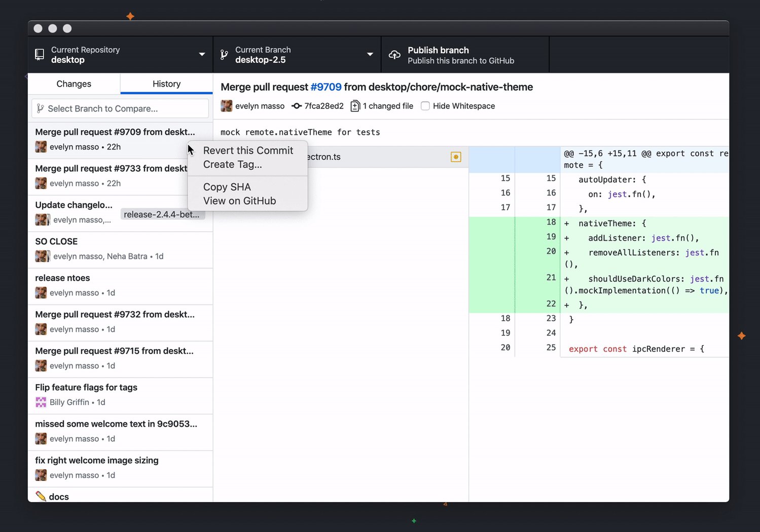Image resolution: width=760 pixels, height=532 pixels.
Task: Switch to the Changes tab
Action: (74, 84)
